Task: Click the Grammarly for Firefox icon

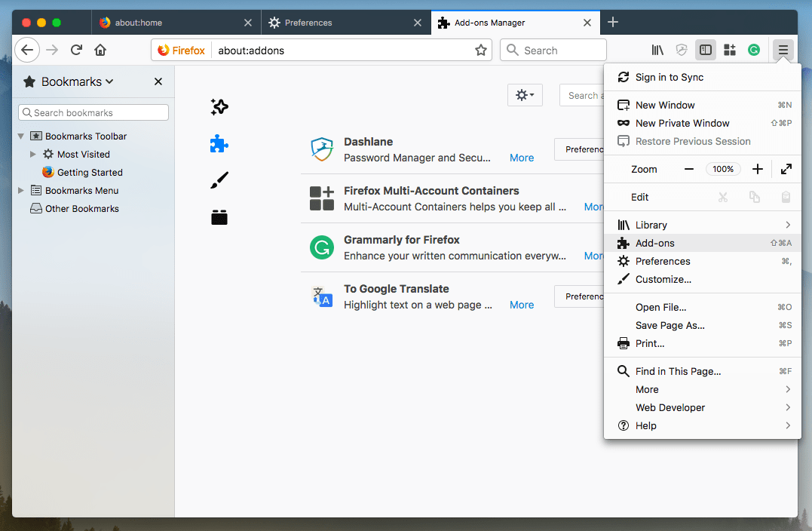Action: pos(322,247)
